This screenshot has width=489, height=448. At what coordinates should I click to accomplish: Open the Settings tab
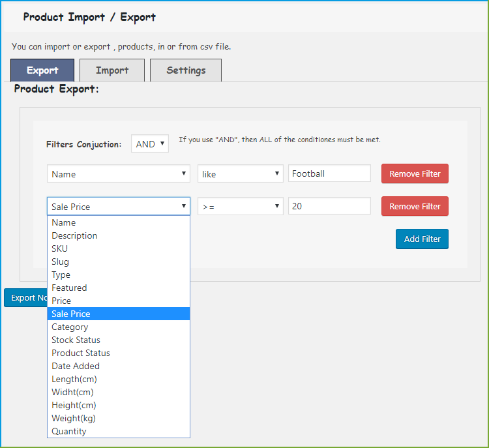(x=186, y=70)
